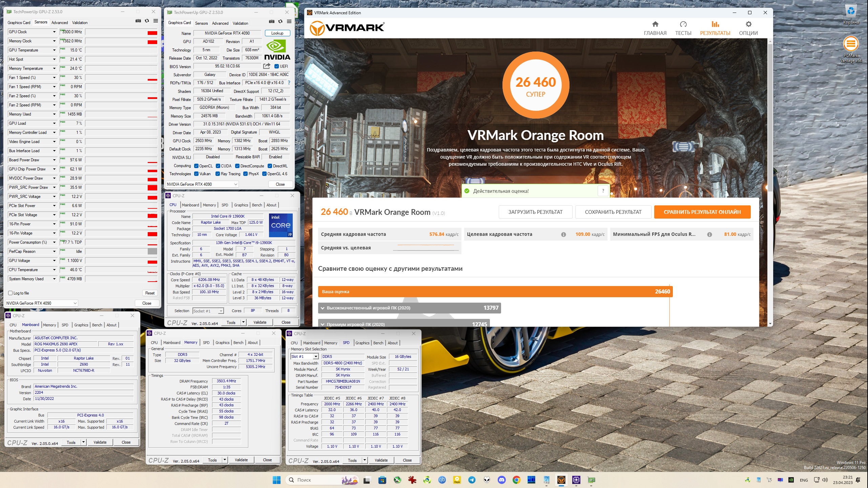Open Корзина recycle bin desktop icon
Viewport: 868px width, 488px height.
tap(851, 14)
